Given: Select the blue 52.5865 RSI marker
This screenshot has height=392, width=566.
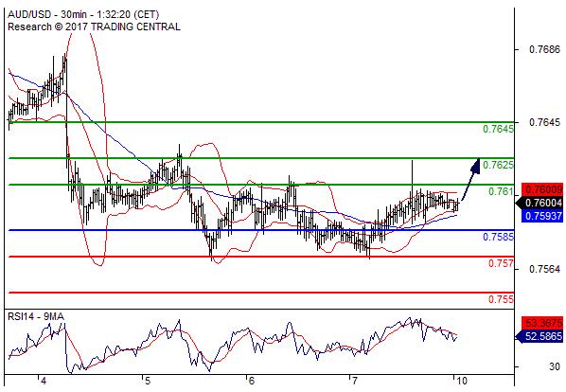Looking at the screenshot, I should pos(539,336).
